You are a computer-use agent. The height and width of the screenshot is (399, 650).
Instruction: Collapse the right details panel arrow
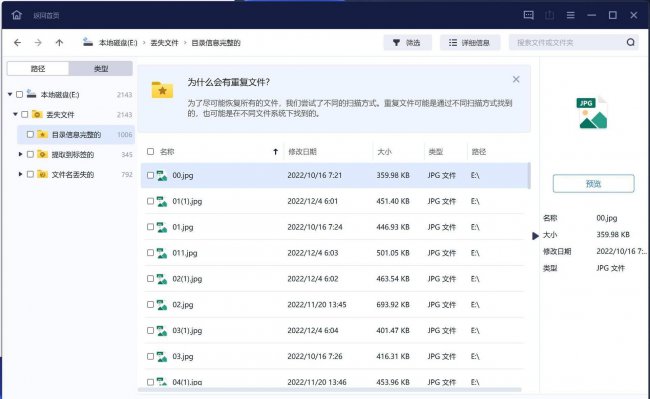pos(535,236)
